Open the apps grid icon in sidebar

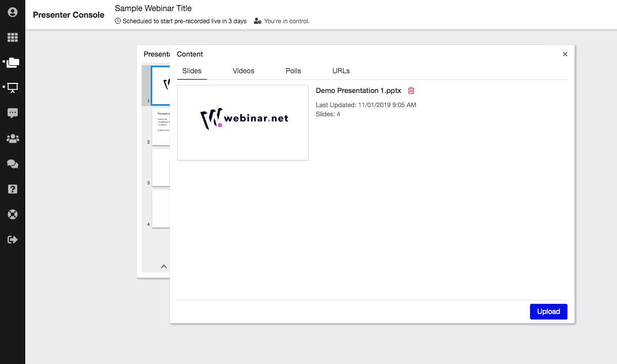[x=13, y=37]
